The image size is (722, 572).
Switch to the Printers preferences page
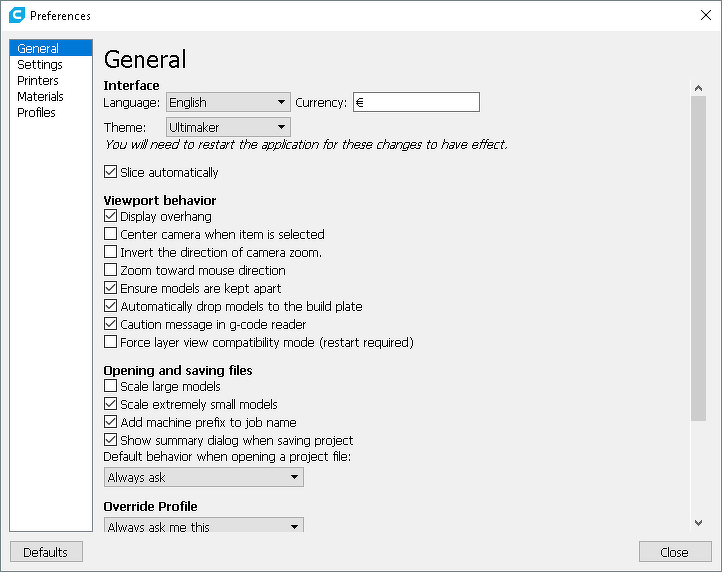click(38, 81)
